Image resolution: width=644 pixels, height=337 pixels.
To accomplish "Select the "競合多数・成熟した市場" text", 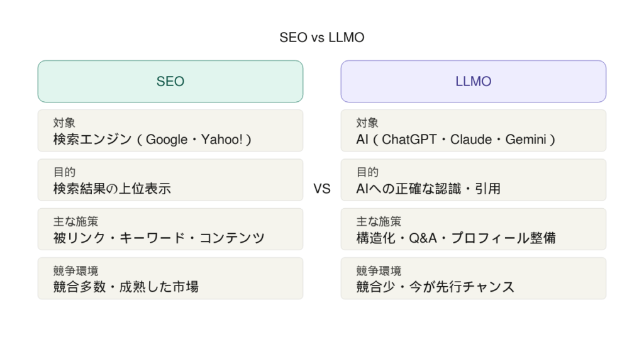I will [126, 287].
